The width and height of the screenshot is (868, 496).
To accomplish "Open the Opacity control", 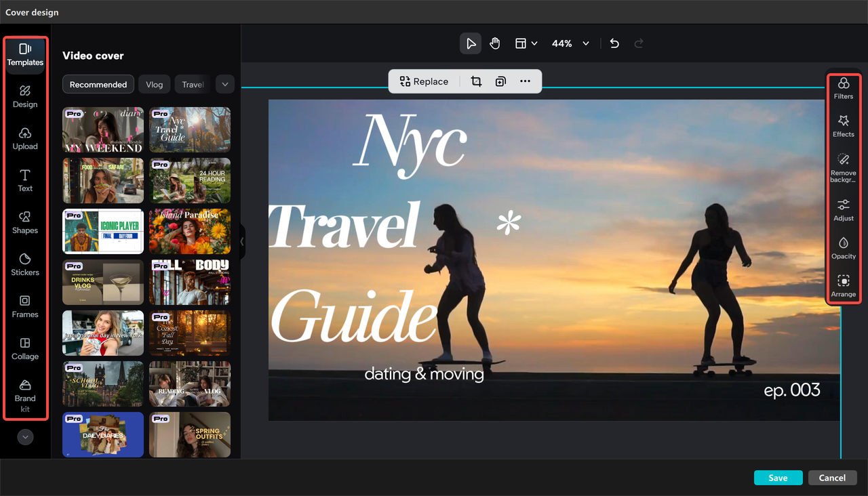I will tap(843, 248).
